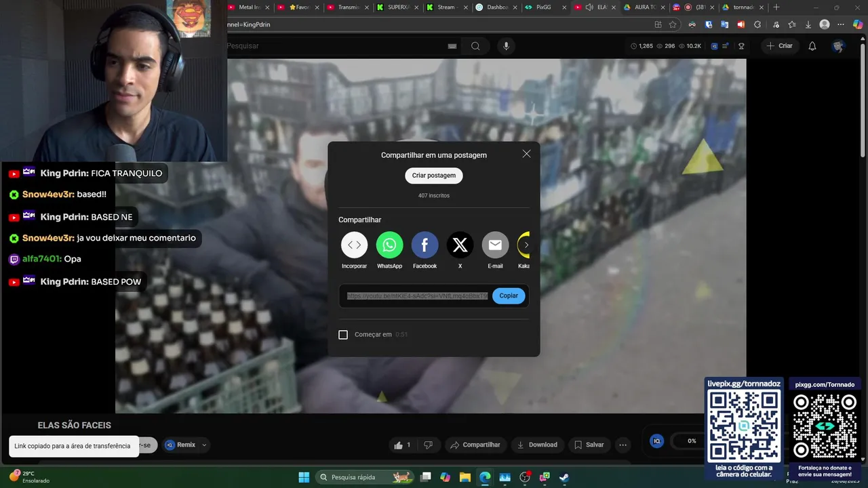Click the Pesquisar search field

click(336, 46)
